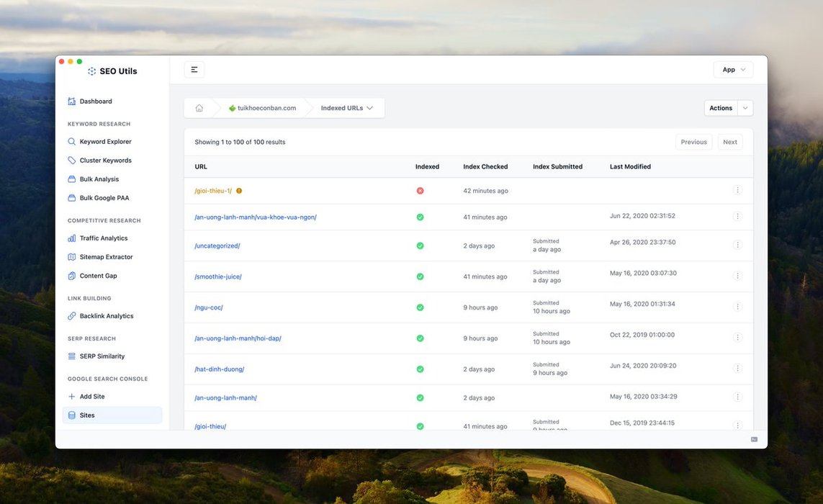Click the home breadcrumb icon
Image resolution: width=823 pixels, height=504 pixels.
pyautogui.click(x=199, y=108)
